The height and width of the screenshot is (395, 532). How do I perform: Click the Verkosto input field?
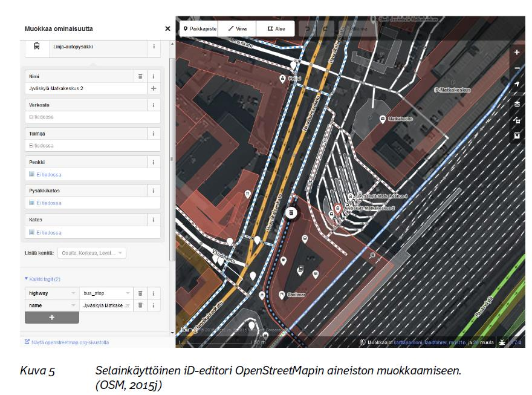tap(92, 117)
